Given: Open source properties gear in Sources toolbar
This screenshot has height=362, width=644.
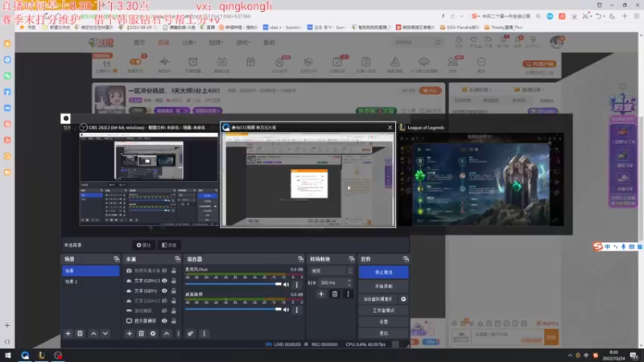Looking at the screenshot, I should pyautogui.click(x=153, y=334).
